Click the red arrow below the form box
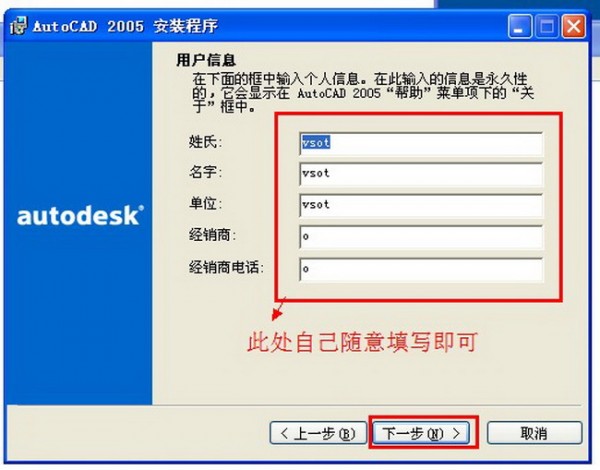 [x=278, y=309]
